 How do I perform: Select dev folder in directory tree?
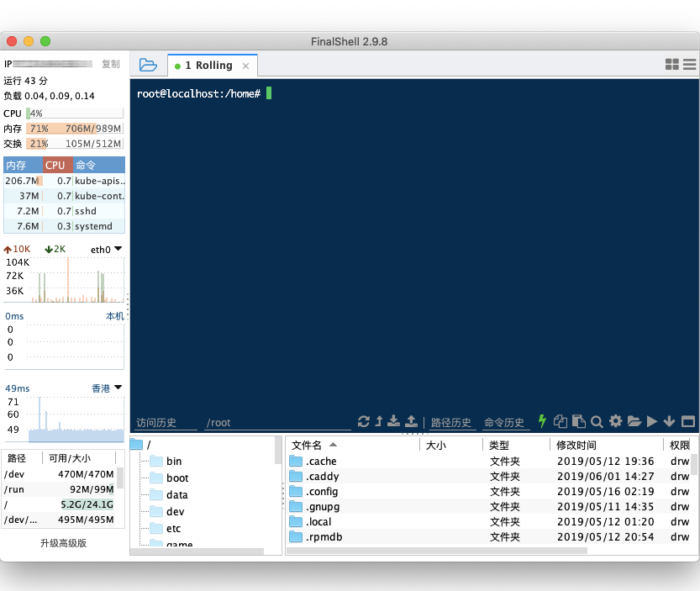(x=167, y=511)
